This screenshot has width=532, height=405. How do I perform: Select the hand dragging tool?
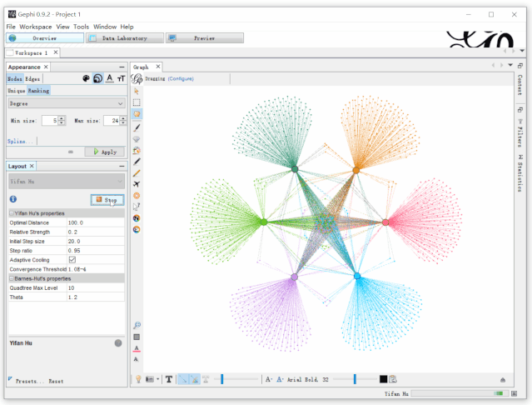tap(137, 114)
